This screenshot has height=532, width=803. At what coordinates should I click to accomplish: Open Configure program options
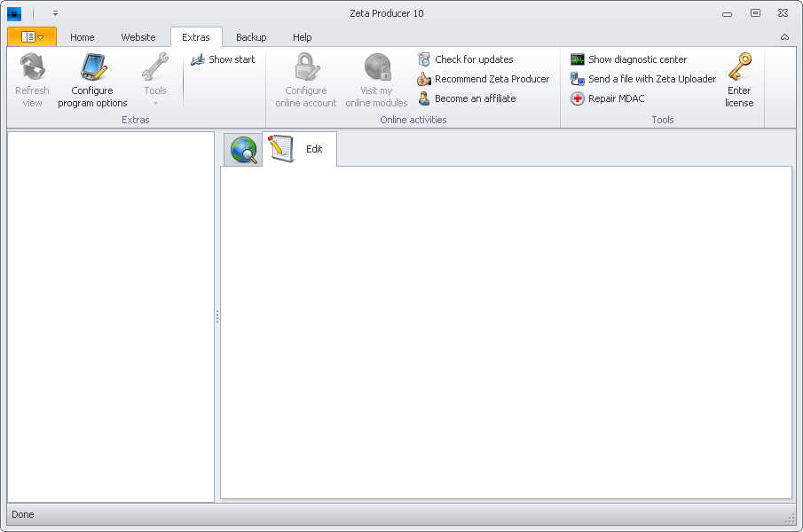(92, 81)
